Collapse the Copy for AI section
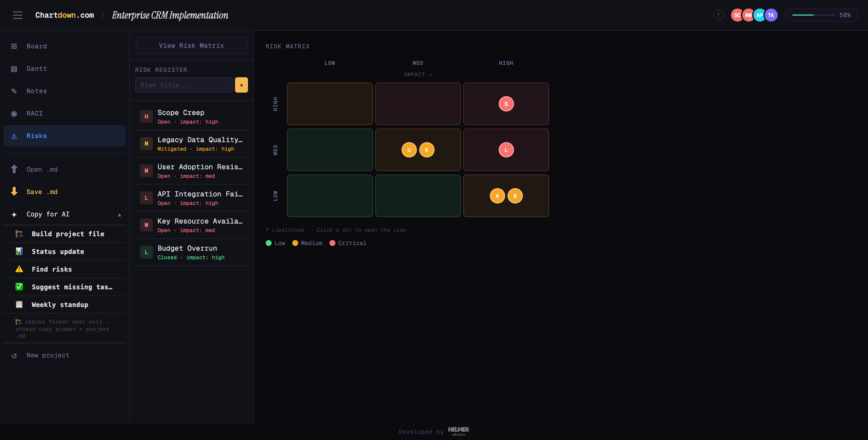 coord(120,214)
